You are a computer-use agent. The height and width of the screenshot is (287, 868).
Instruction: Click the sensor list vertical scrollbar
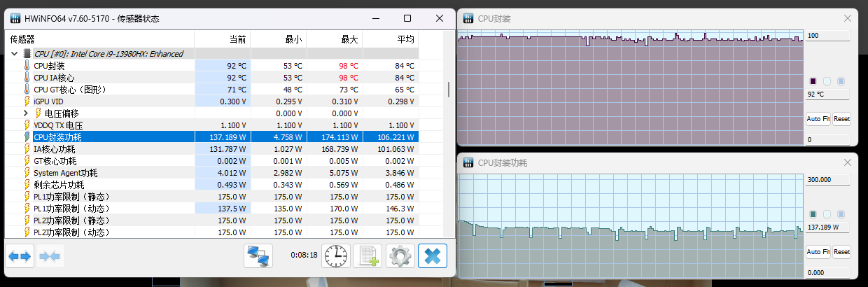449,90
